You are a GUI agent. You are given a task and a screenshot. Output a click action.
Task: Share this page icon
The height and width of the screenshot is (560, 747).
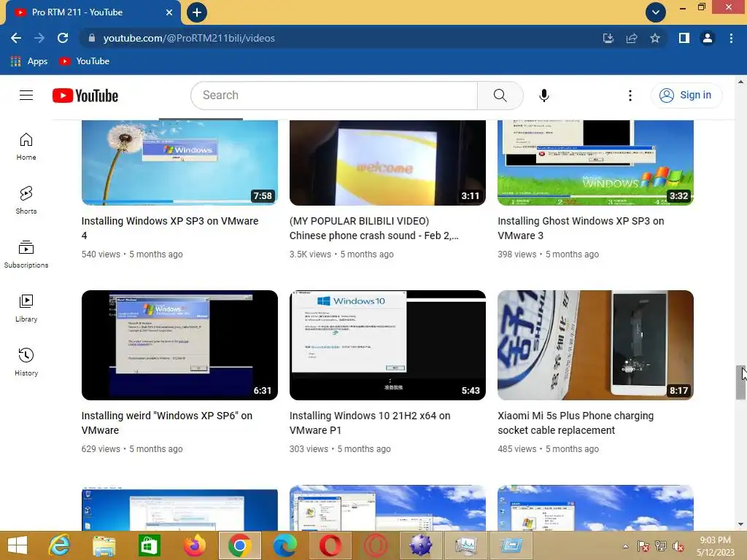632,38
